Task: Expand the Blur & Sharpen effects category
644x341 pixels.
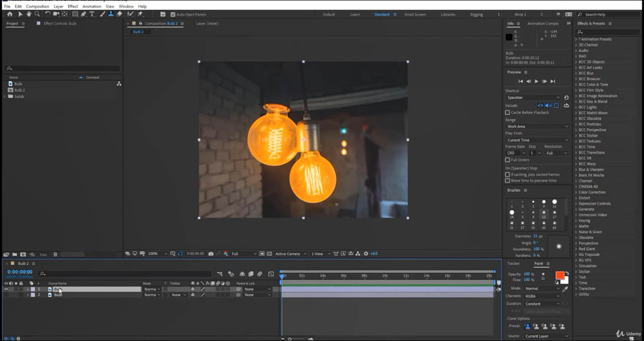Action: [x=591, y=170]
